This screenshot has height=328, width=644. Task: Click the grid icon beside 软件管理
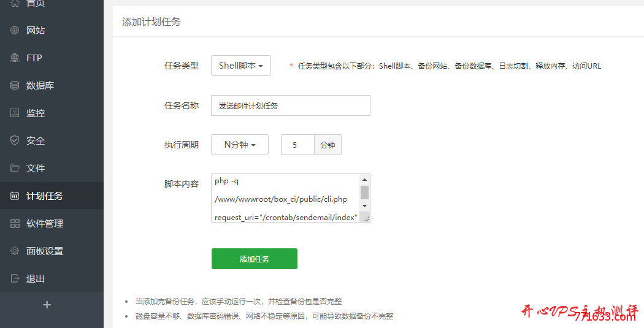(x=15, y=223)
